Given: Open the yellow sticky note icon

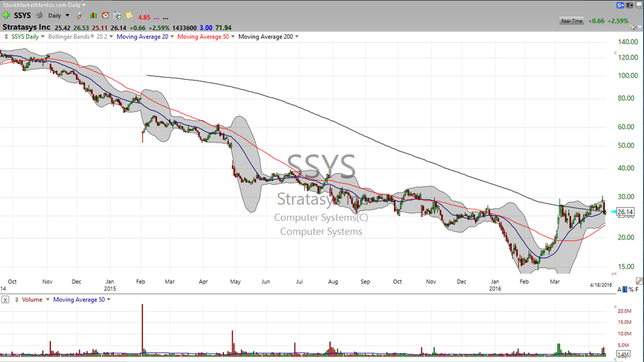Looking at the screenshot, I should click(129, 15).
